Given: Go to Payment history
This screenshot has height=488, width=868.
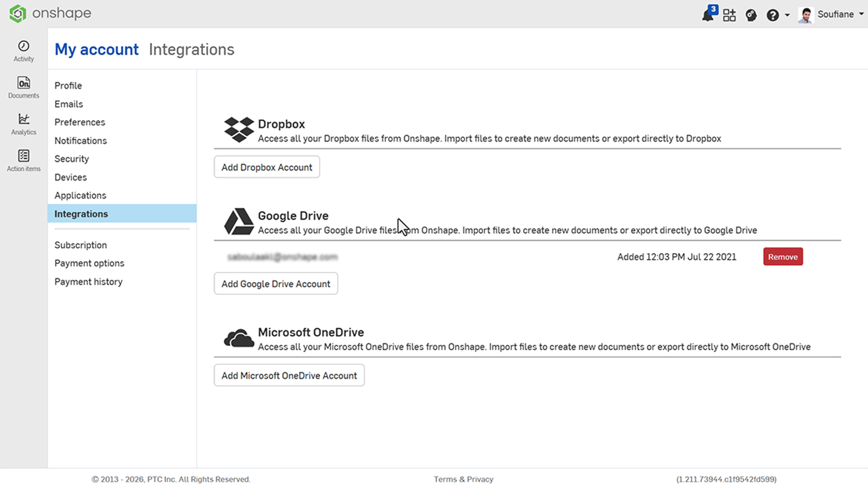Looking at the screenshot, I should pyautogui.click(x=88, y=281).
